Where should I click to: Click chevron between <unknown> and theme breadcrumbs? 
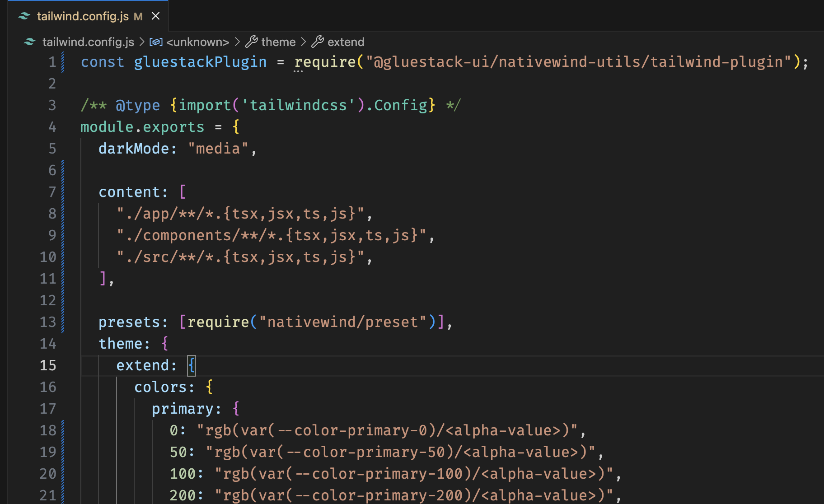click(238, 42)
